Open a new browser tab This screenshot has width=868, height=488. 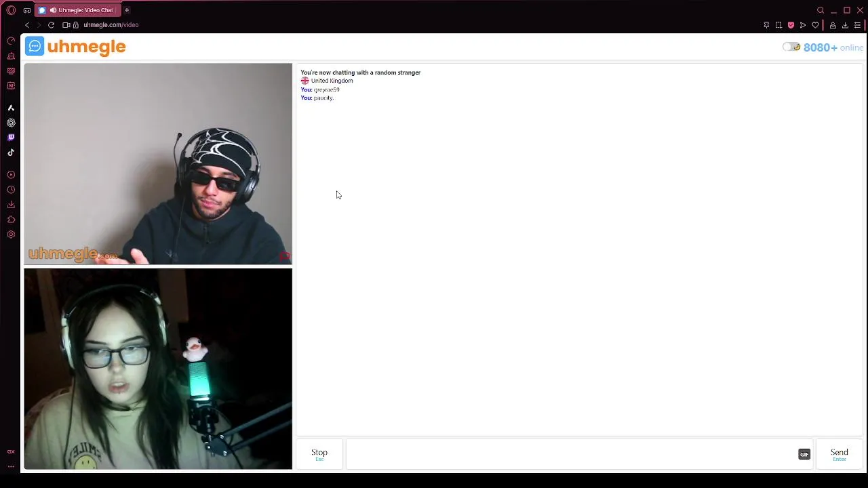pyautogui.click(x=126, y=10)
